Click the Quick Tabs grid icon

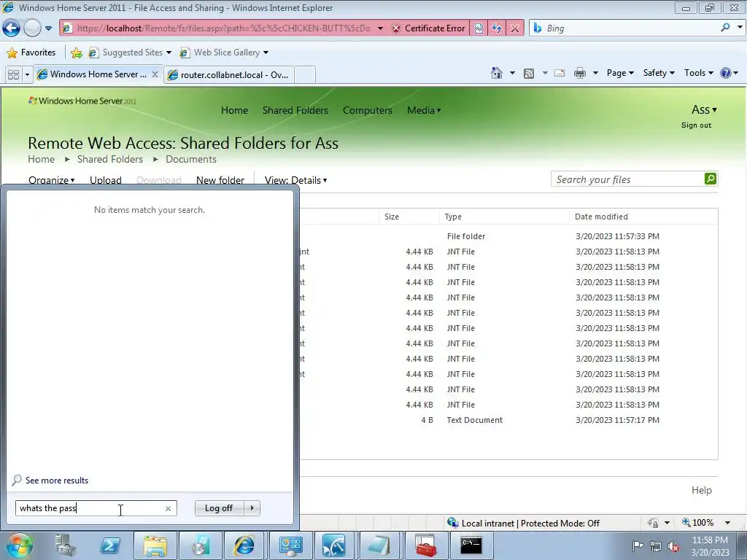[13, 75]
